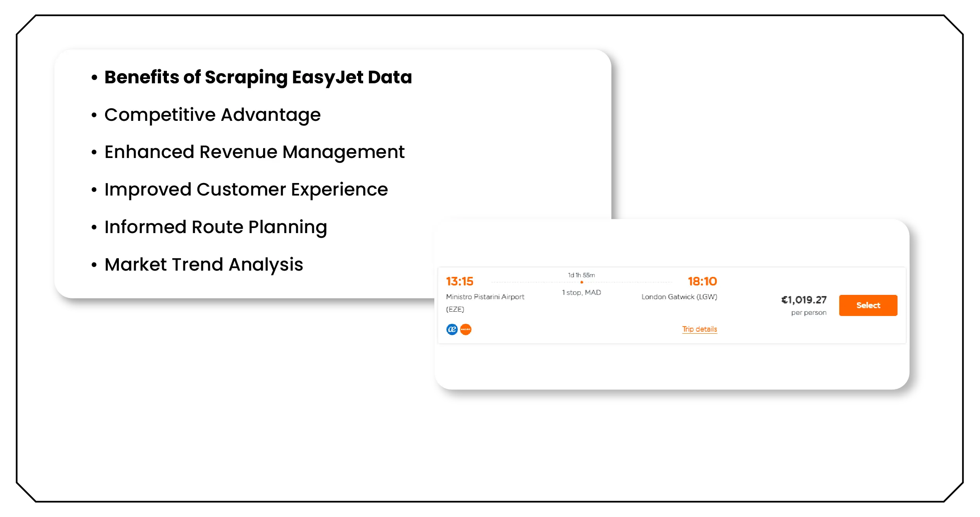The image size is (980, 517).
Task: Click the bullet beside Benefits of Scraping EasyJet Data
Action: 94,78
